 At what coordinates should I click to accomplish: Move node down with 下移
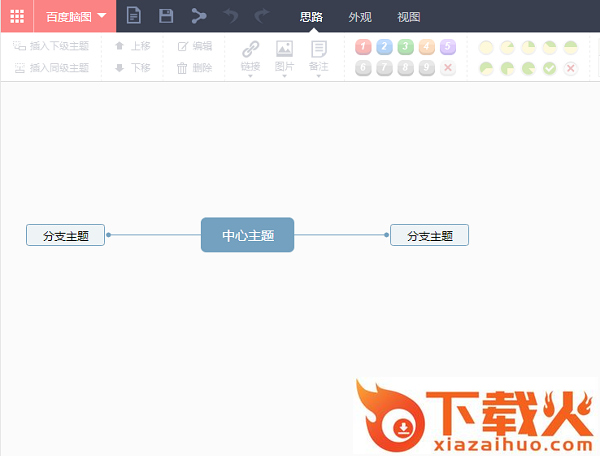pos(132,68)
